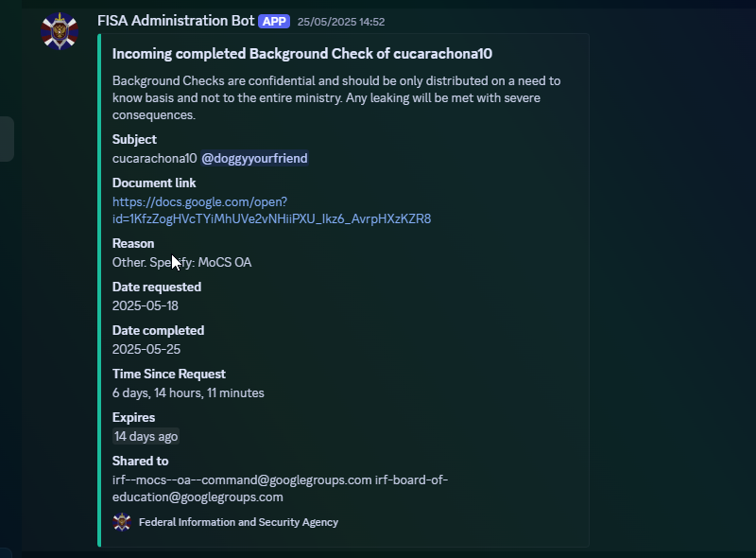Open the FISA Administration Bot username
This screenshot has width=756, height=558.
176,21
